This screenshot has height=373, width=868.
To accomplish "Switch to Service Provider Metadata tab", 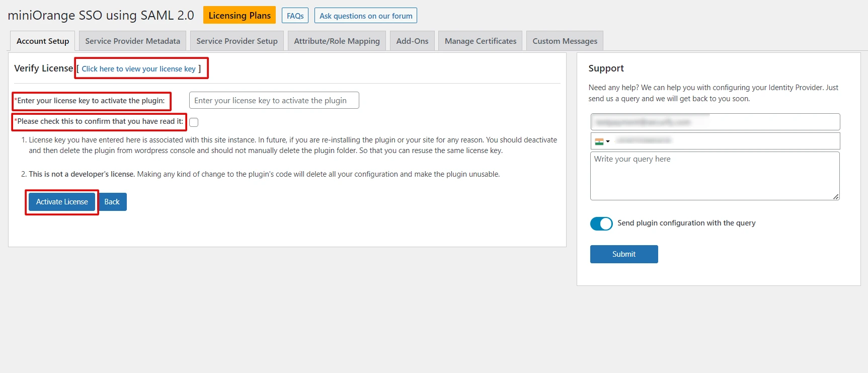I will pyautogui.click(x=132, y=41).
